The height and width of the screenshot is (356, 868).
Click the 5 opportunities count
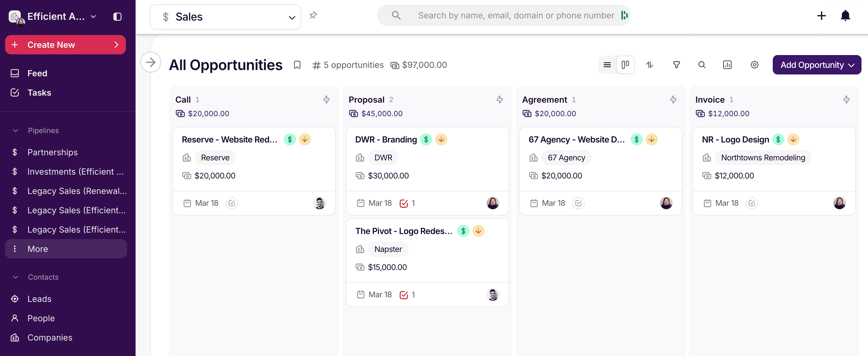coord(348,65)
